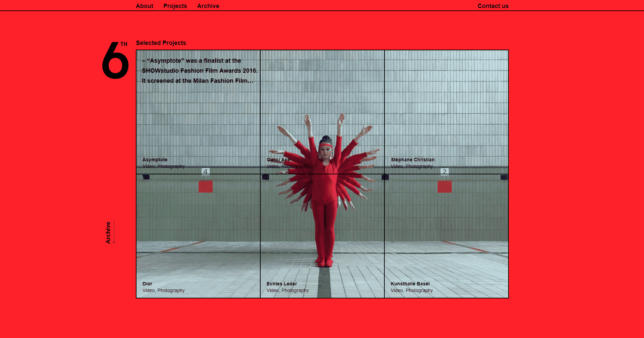The height and width of the screenshot is (338, 644).
Task: Follow the vertical Archive link with down arrow
Action: [108, 232]
